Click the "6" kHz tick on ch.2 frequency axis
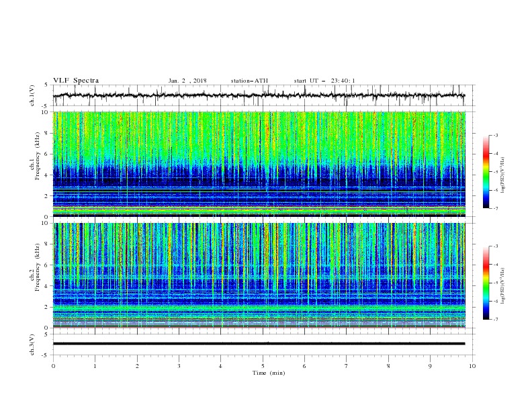The image size is (532, 411). (x=48, y=265)
